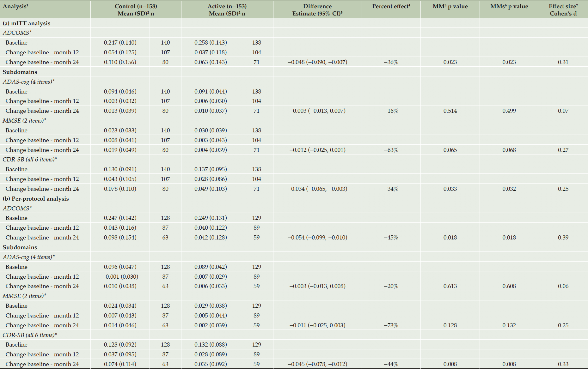Select the cell '0.013 (0.039)'
The image size is (588, 369).
pos(120,111)
